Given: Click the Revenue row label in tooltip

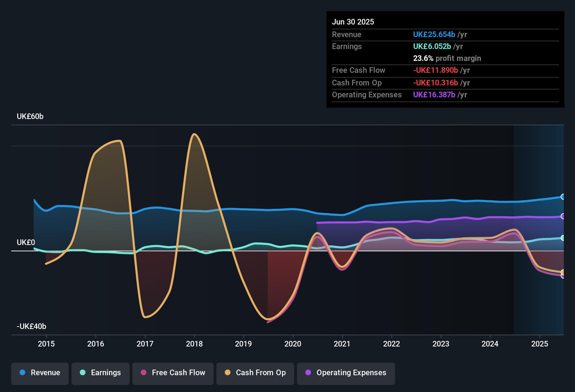Looking at the screenshot, I should 347,34.
